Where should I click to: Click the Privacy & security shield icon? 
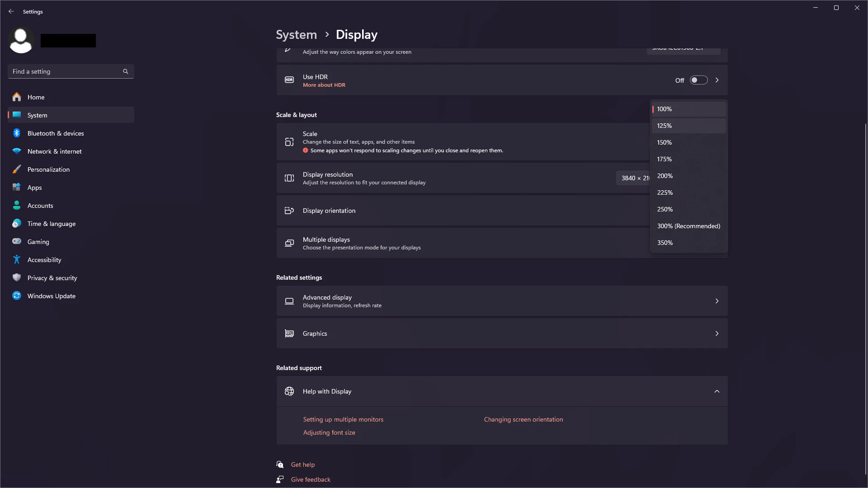(17, 277)
